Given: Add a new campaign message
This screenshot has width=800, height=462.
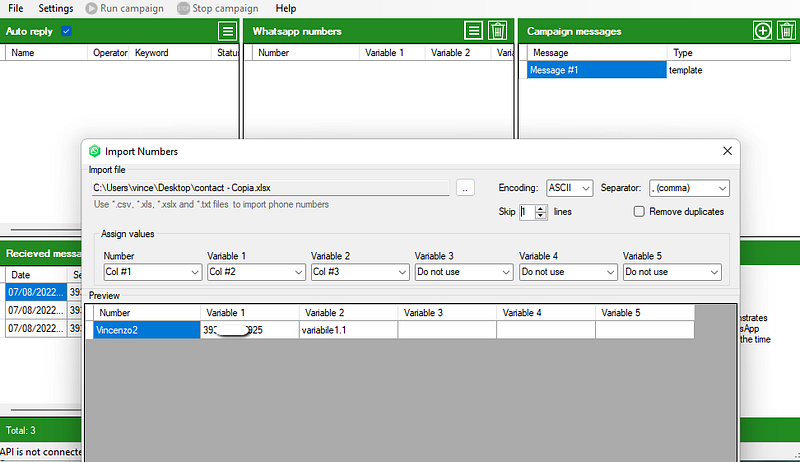Looking at the screenshot, I should click(x=762, y=31).
